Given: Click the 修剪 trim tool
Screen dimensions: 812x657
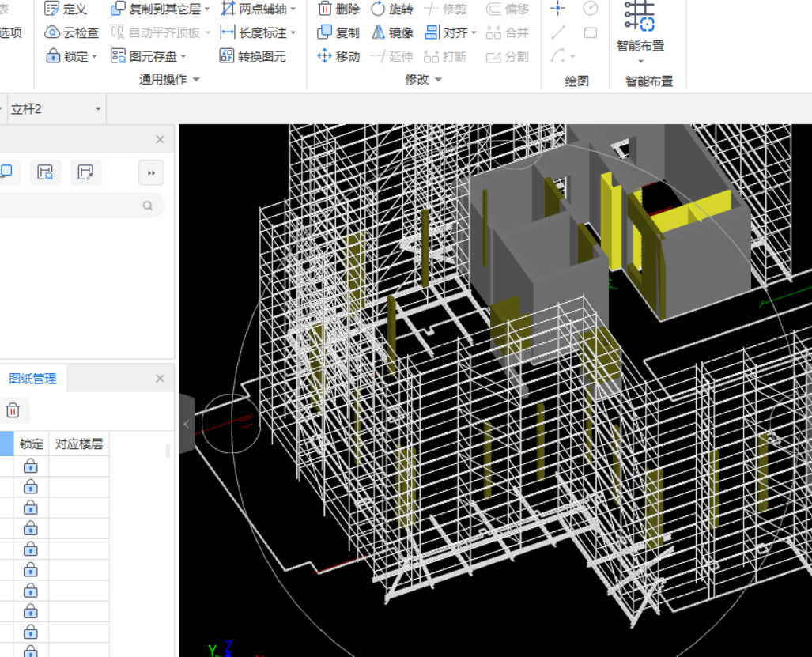Looking at the screenshot, I should [445, 9].
